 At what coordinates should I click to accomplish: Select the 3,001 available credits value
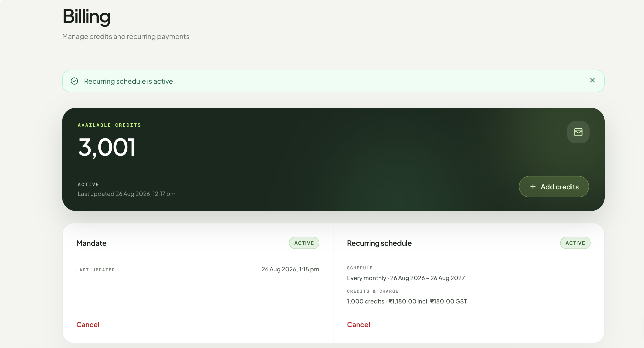[x=107, y=147]
